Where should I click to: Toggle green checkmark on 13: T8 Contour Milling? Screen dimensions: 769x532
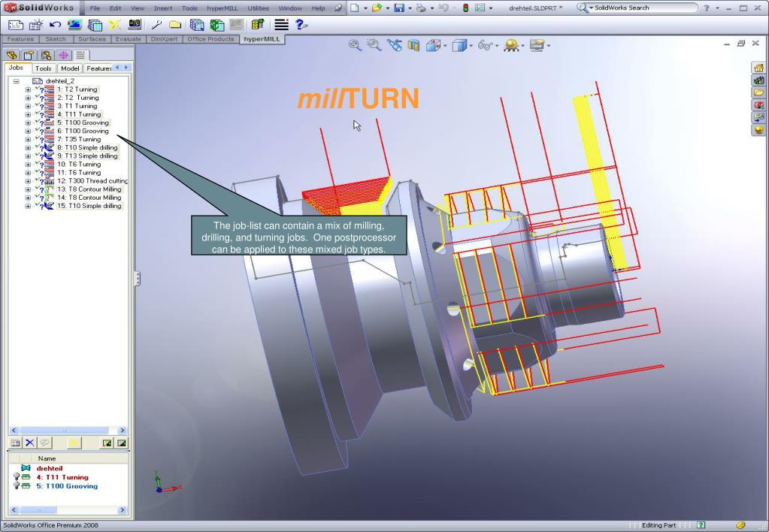pos(37,189)
